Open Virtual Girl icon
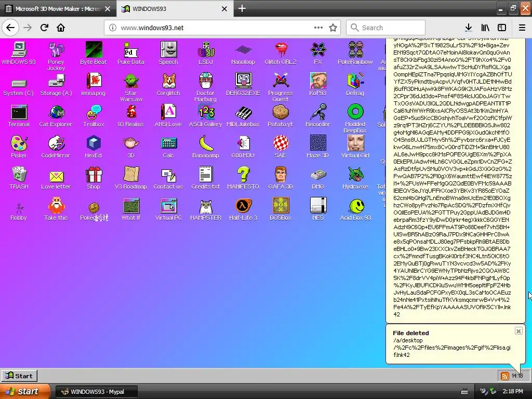Viewport: 532px width, 399px height. tap(355, 143)
